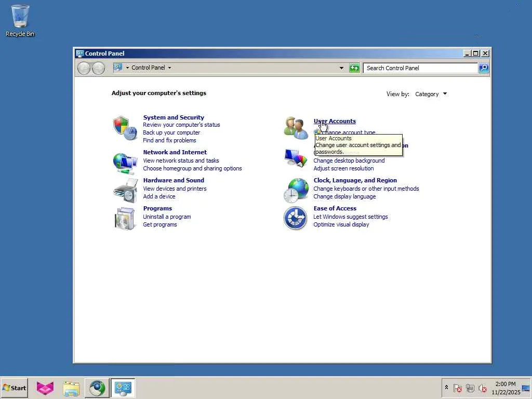Open the Ease of Access icon
Viewport: 532px width, 399px height.
(295, 218)
